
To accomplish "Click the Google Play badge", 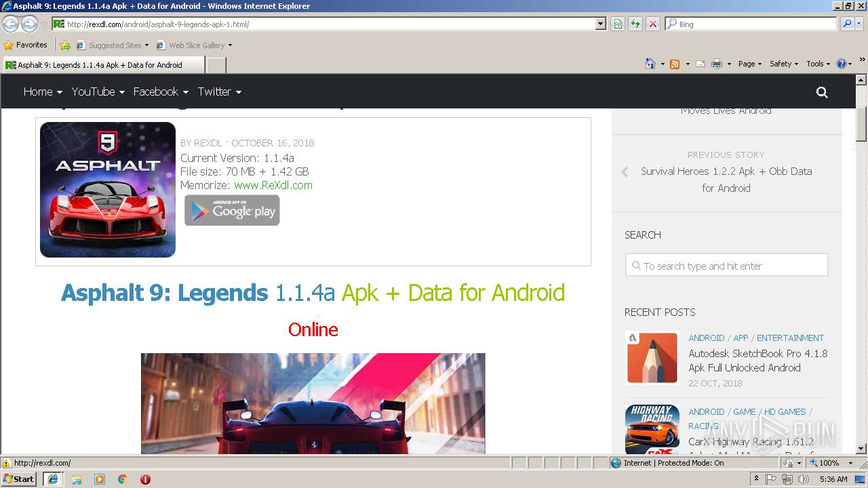I will 232,210.
